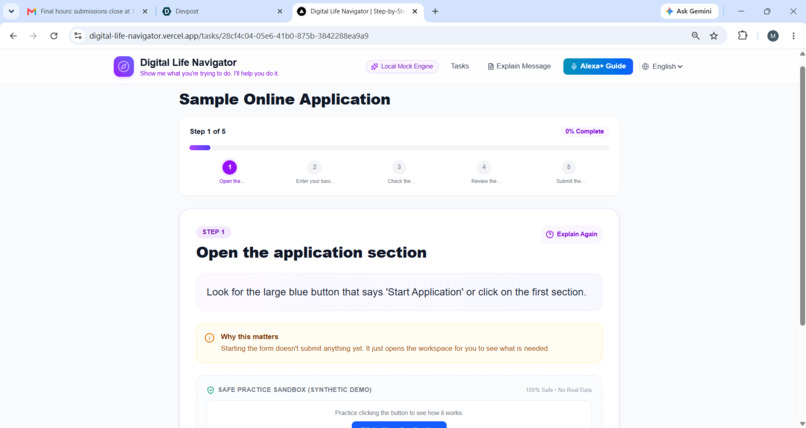The height and width of the screenshot is (428, 806).
Task: Click the Gmail favicon on first tab
Action: coord(32,11)
